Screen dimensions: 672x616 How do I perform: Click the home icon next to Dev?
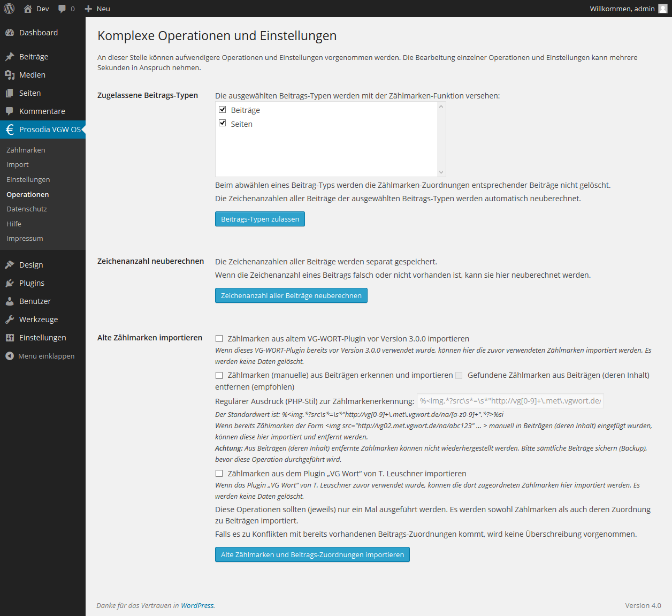click(x=28, y=9)
